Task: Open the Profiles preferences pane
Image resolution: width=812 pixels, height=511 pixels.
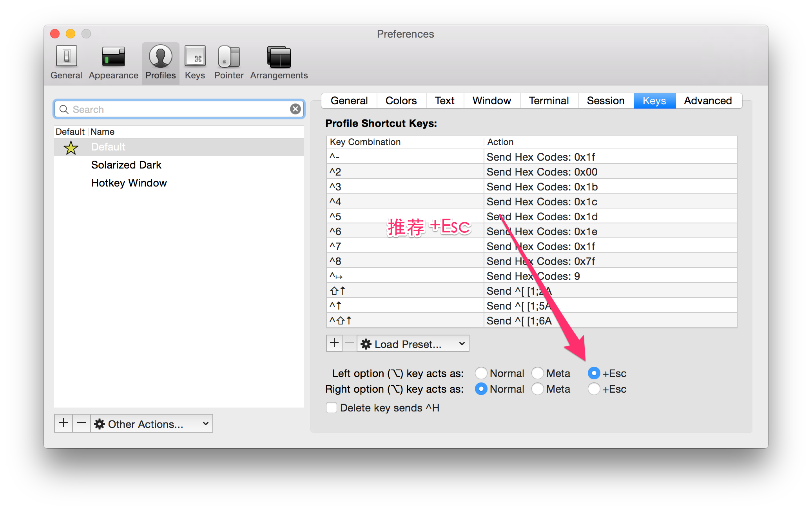Action: [160, 62]
